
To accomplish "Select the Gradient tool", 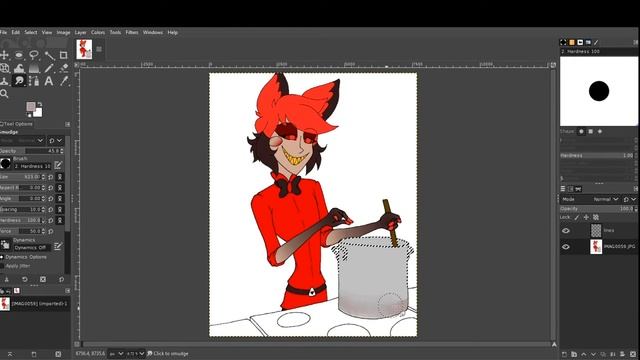I will click(34, 68).
